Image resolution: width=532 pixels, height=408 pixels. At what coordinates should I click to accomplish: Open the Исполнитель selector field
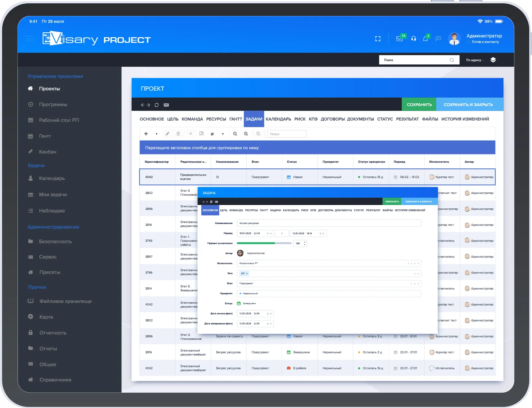pyautogui.click(x=329, y=263)
